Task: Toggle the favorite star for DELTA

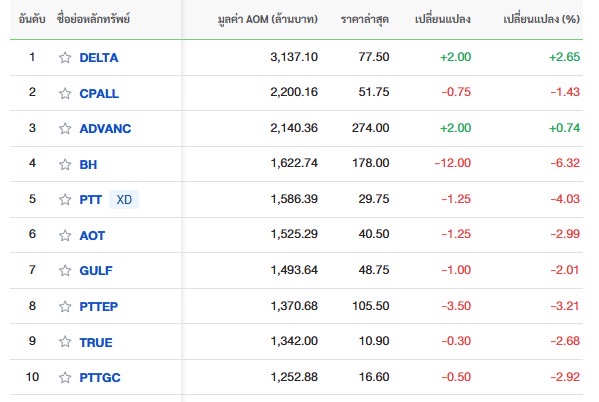Action: [65, 57]
